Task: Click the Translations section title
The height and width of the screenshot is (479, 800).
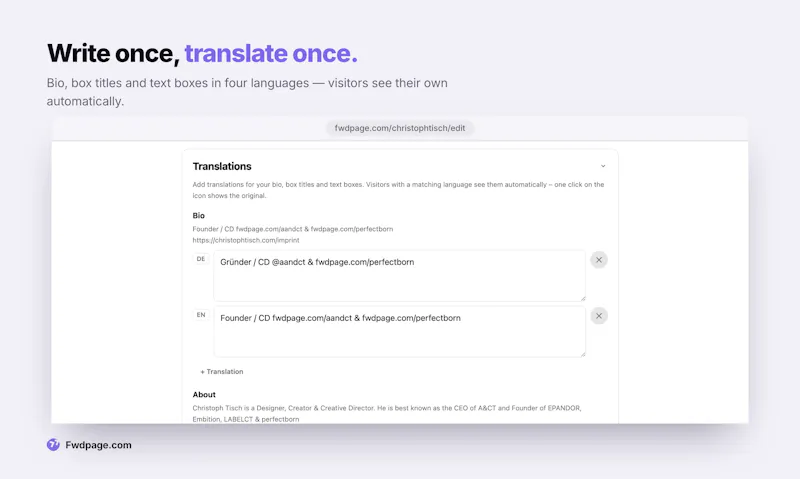Action: coord(222,166)
